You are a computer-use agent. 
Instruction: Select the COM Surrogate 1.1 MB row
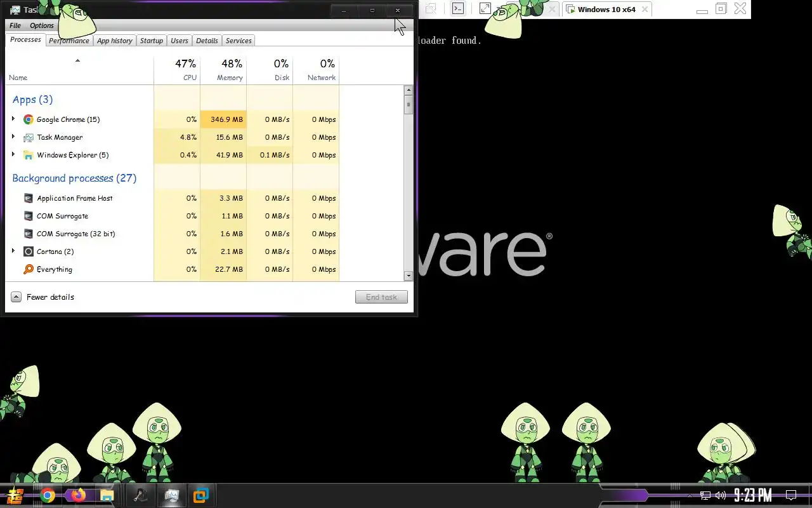173,216
